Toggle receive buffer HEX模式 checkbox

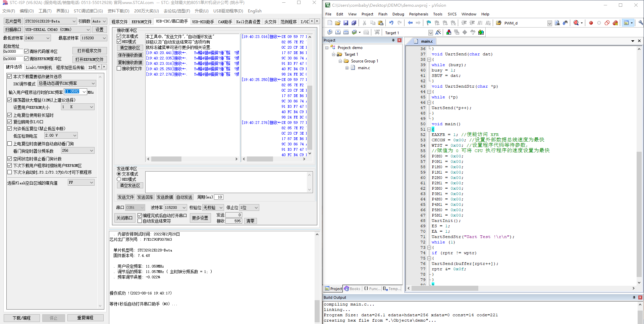pyautogui.click(x=119, y=42)
